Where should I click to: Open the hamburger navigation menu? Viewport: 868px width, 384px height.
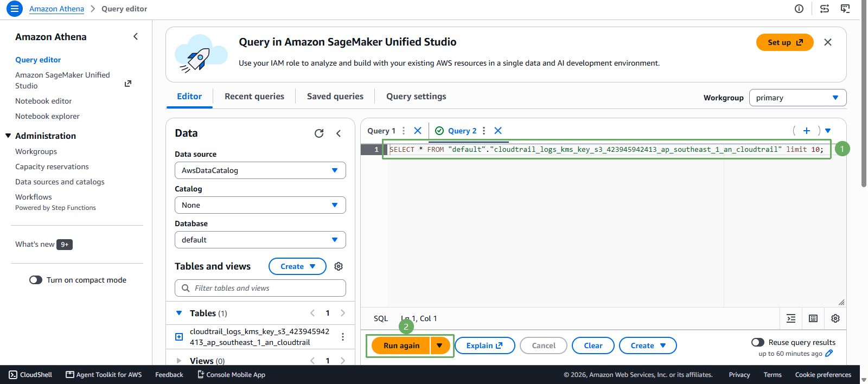[x=15, y=9]
